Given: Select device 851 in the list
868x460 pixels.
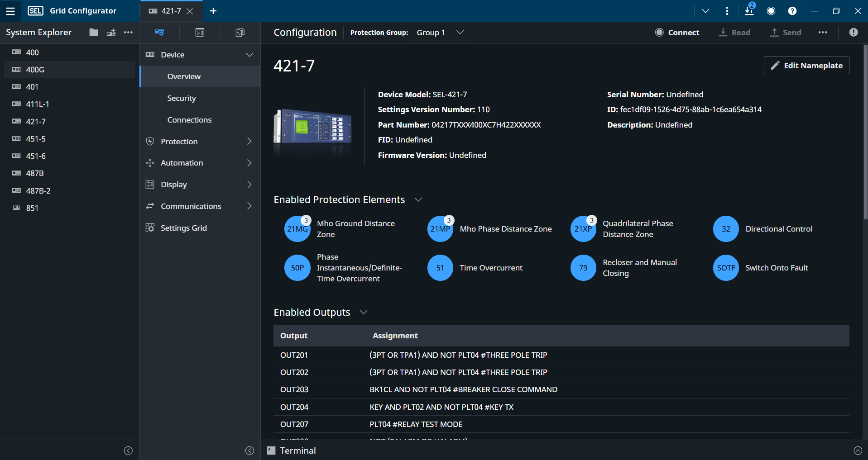Looking at the screenshot, I should tap(69, 208).
